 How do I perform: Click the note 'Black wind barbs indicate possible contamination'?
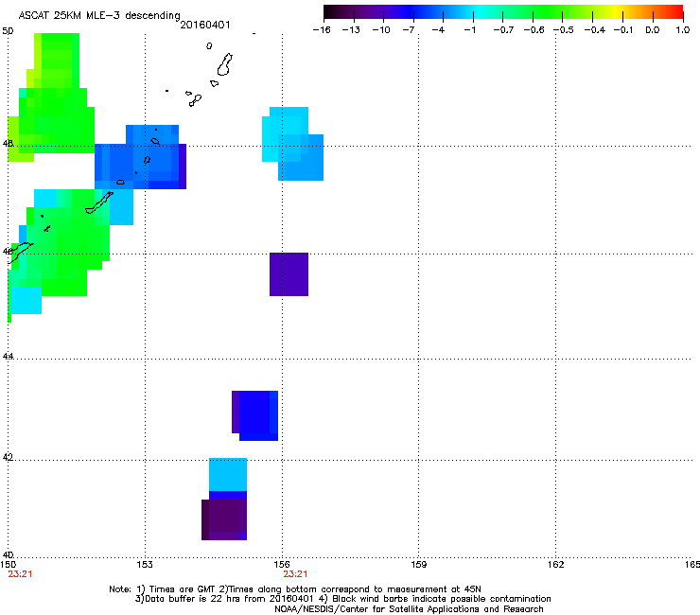tap(441, 599)
